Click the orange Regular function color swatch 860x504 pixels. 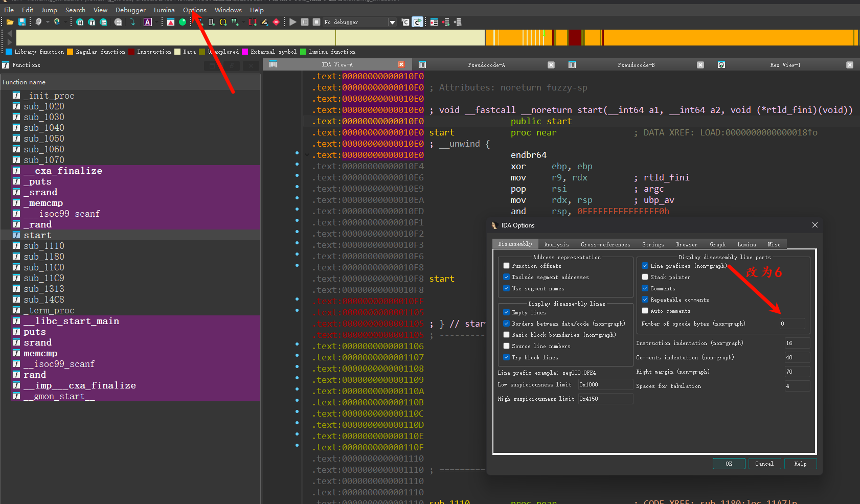click(x=70, y=52)
